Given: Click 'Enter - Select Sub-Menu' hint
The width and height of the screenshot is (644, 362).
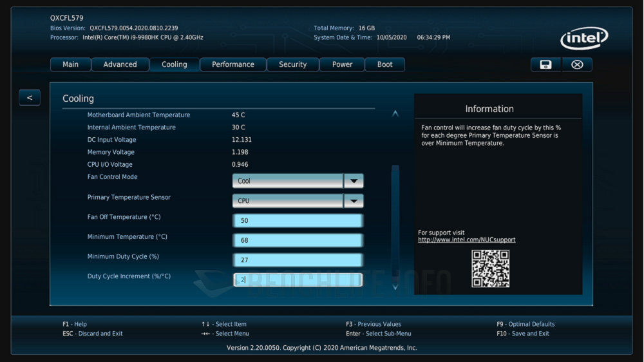Looking at the screenshot, I should coord(378,334).
